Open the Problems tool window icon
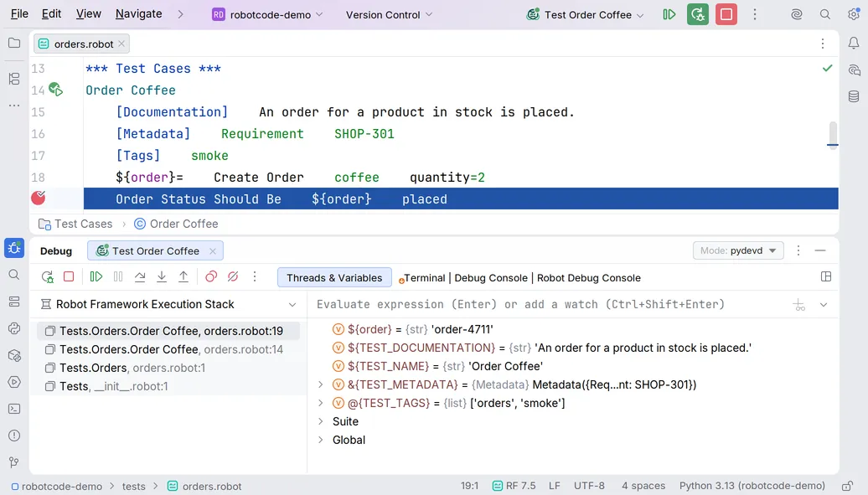Image resolution: width=868 pixels, height=495 pixels. (14, 436)
